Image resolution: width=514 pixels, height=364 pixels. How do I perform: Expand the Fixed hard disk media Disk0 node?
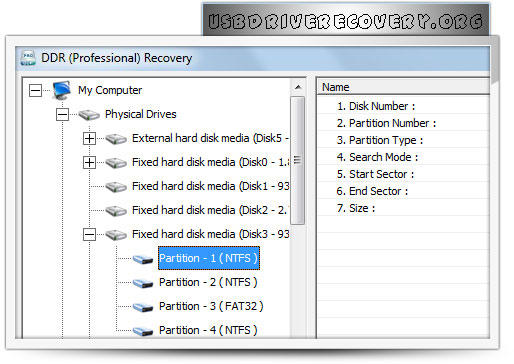tap(89, 163)
